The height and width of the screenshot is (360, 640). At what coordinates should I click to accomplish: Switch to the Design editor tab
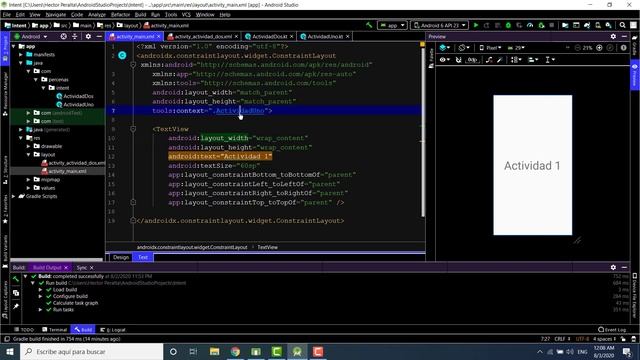(121, 257)
